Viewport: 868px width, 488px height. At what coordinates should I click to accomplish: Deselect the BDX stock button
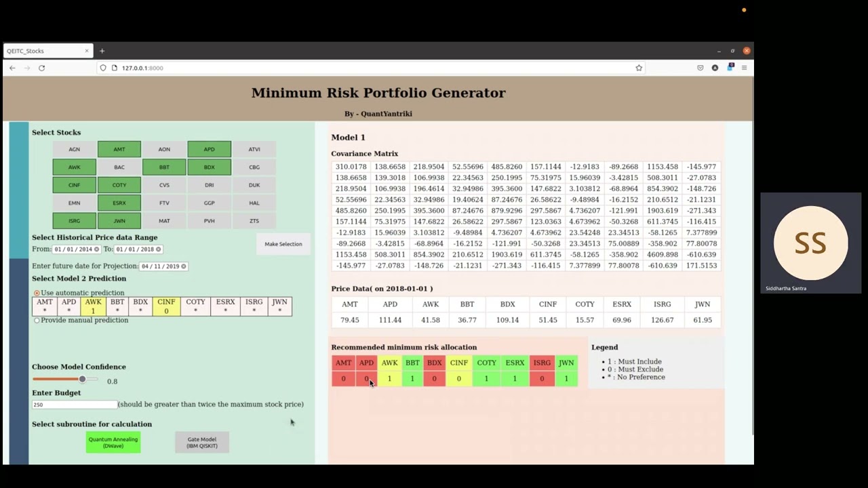coord(209,167)
